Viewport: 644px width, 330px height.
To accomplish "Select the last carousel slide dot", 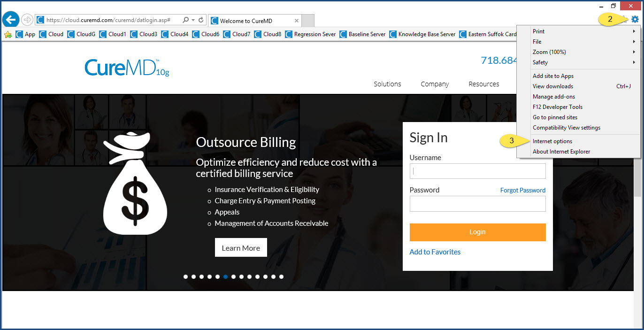I will coord(281,276).
